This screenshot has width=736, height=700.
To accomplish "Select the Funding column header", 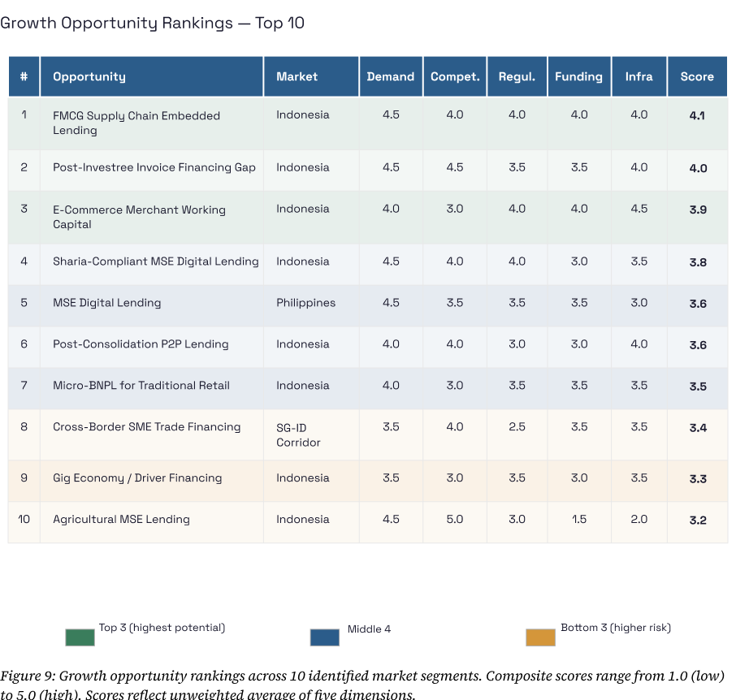I will 578,76.
